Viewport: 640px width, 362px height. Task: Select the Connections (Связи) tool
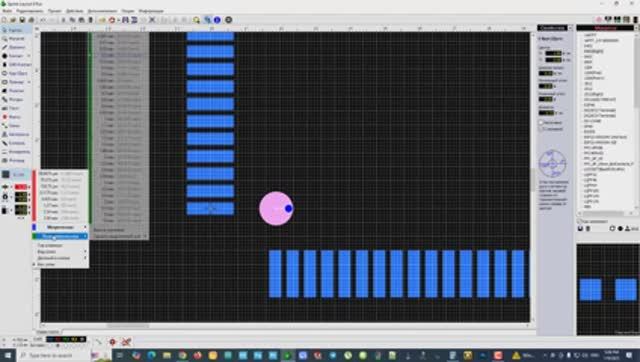[16, 126]
